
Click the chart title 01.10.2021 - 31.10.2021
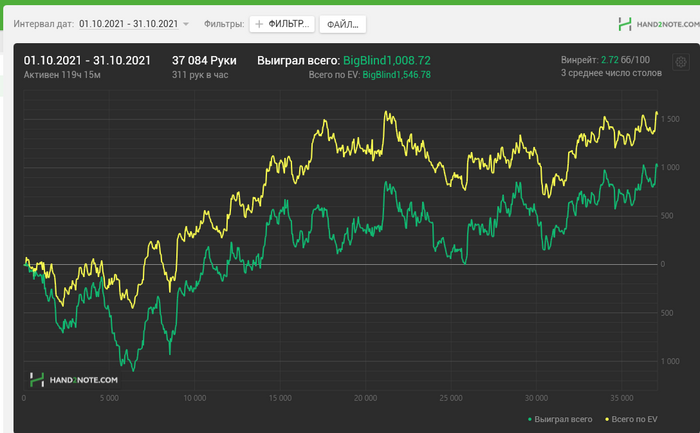88,60
